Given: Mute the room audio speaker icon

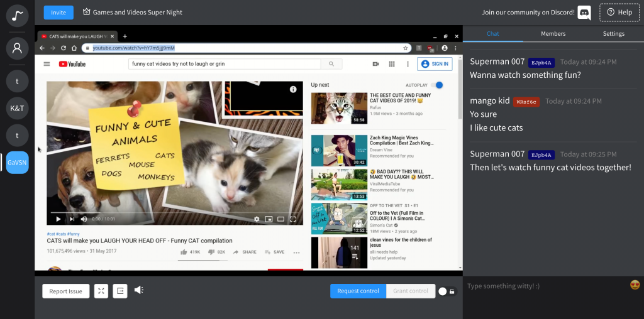Looking at the screenshot, I should pyautogui.click(x=139, y=290).
